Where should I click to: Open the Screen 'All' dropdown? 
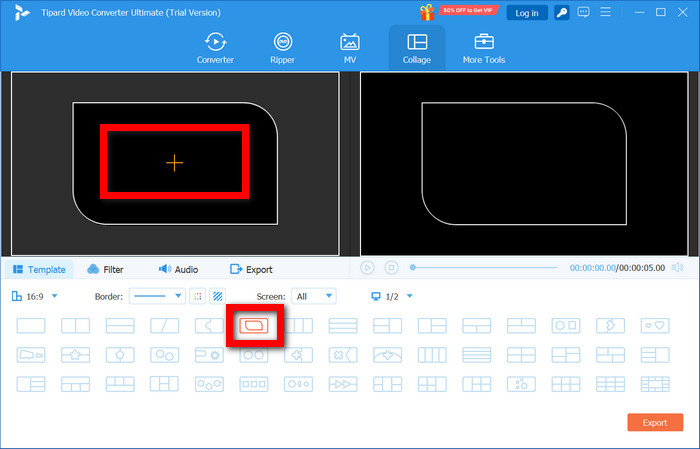[x=313, y=296]
